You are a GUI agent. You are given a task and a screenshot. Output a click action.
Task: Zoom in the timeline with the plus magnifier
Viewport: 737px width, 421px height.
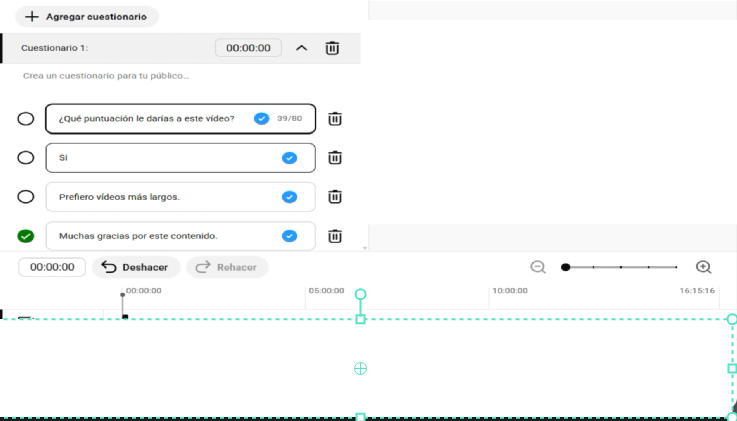point(703,267)
